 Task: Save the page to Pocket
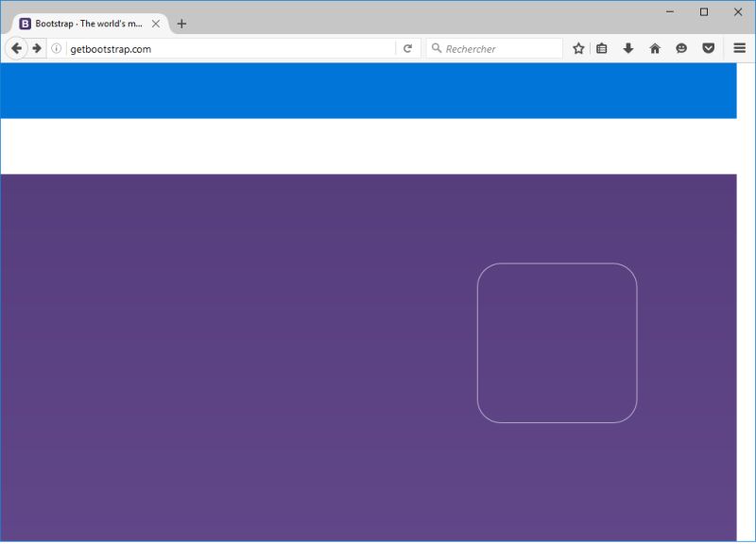point(709,48)
